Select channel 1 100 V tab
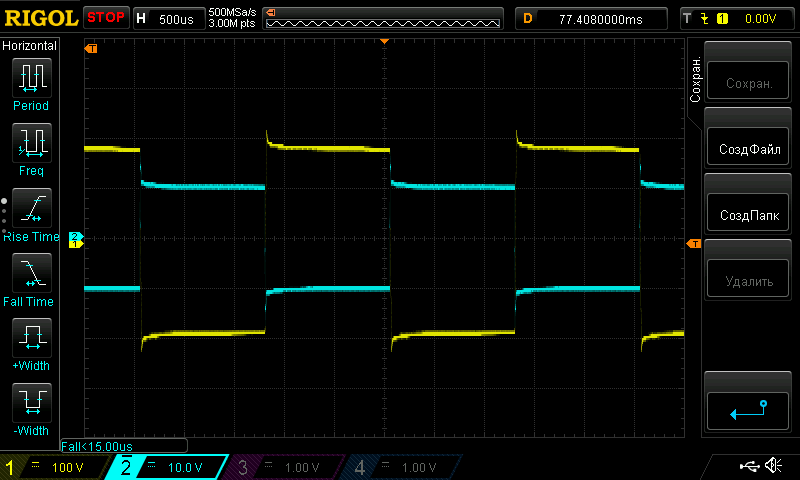 tap(56, 467)
